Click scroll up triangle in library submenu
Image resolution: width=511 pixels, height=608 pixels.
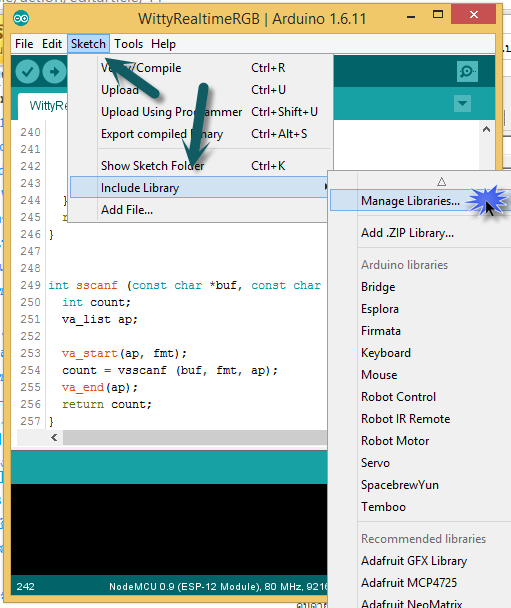coord(441,181)
